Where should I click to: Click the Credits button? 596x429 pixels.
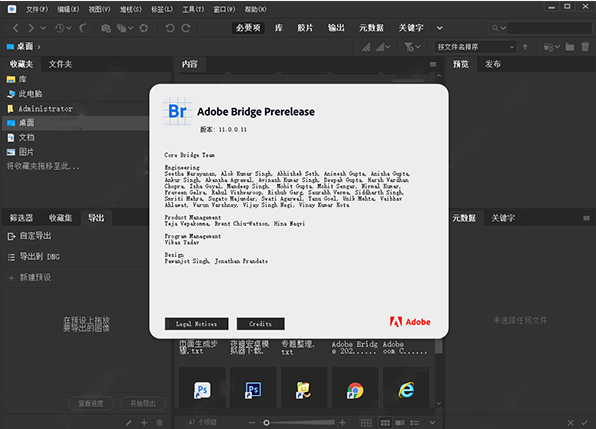pyautogui.click(x=260, y=324)
